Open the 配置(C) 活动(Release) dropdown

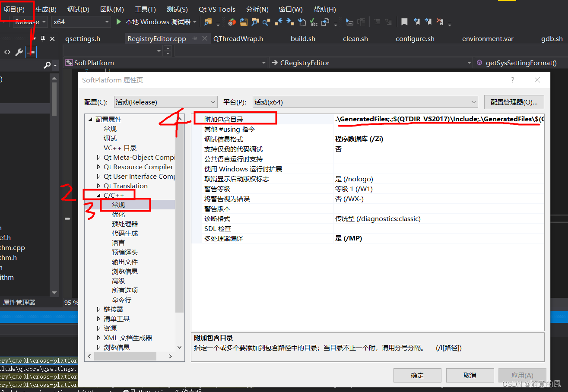click(x=165, y=102)
